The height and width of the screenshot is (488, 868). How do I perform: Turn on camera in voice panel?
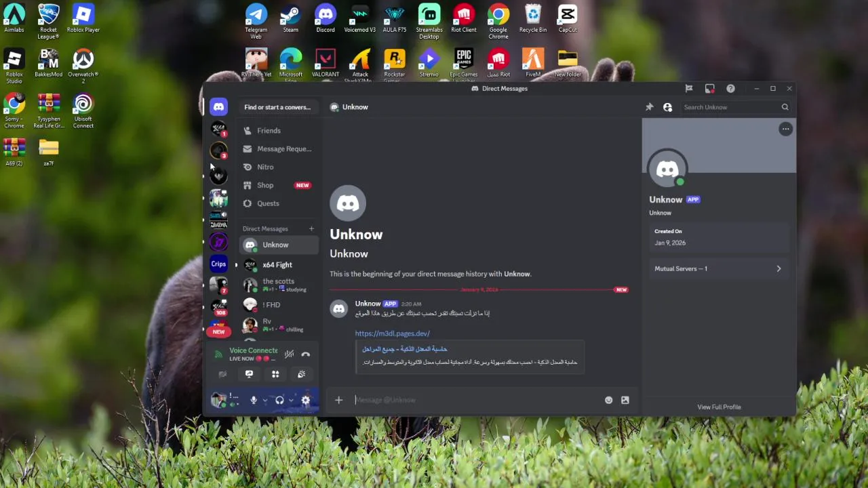pyautogui.click(x=222, y=374)
